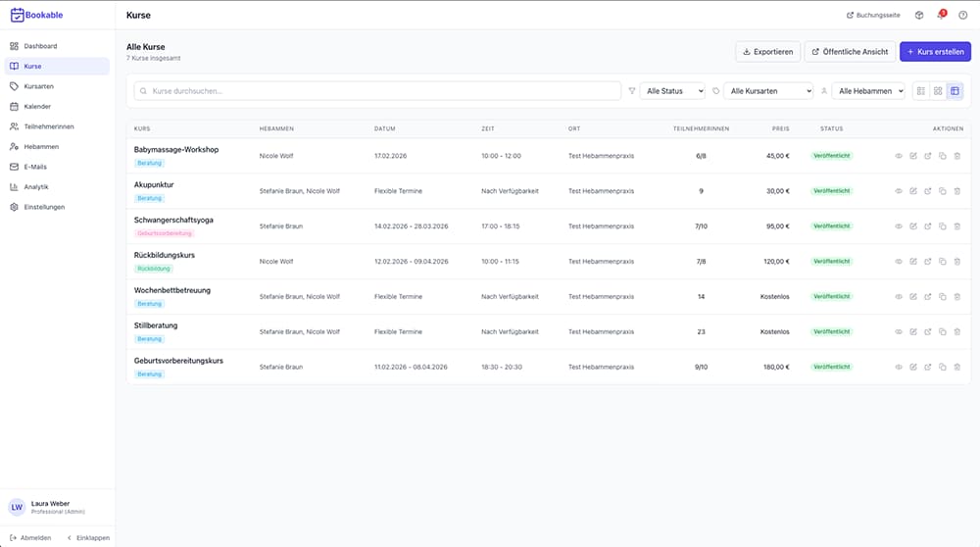This screenshot has width=980, height=547.
Task: View the Stillberatung course (eye icon)
Action: [898, 332]
